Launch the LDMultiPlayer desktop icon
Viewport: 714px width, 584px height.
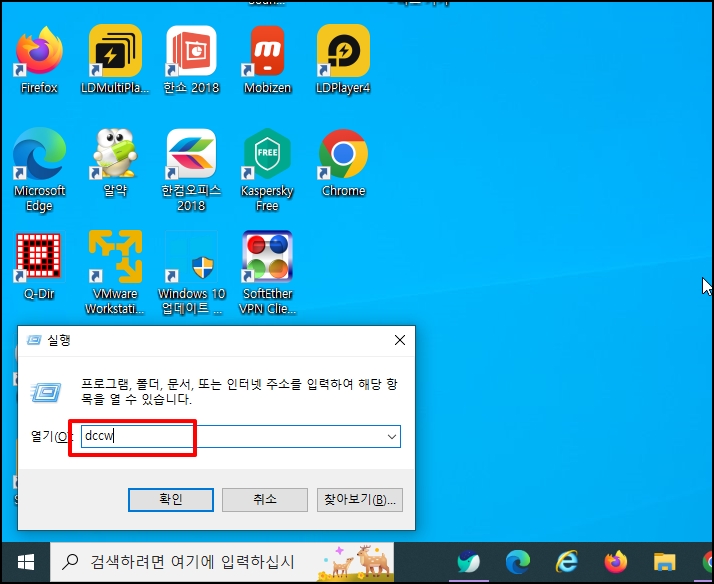coord(115,59)
